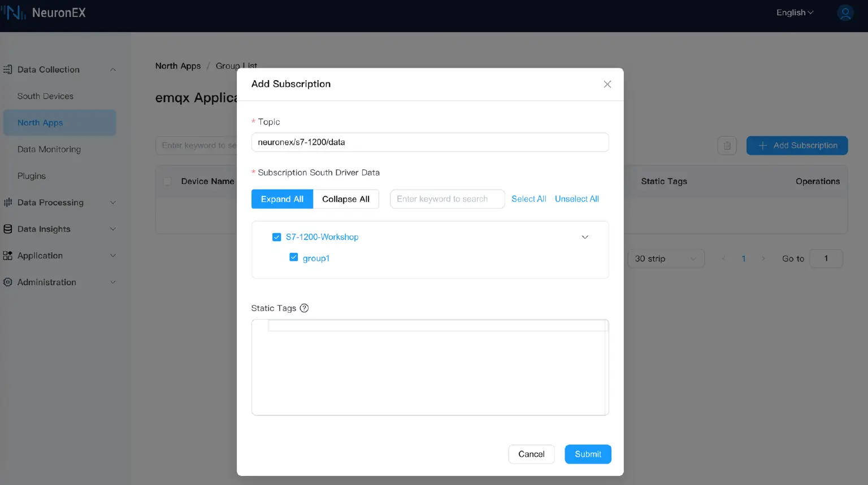Open South Devices in sidebar
This screenshot has width=868, height=485.
[45, 96]
